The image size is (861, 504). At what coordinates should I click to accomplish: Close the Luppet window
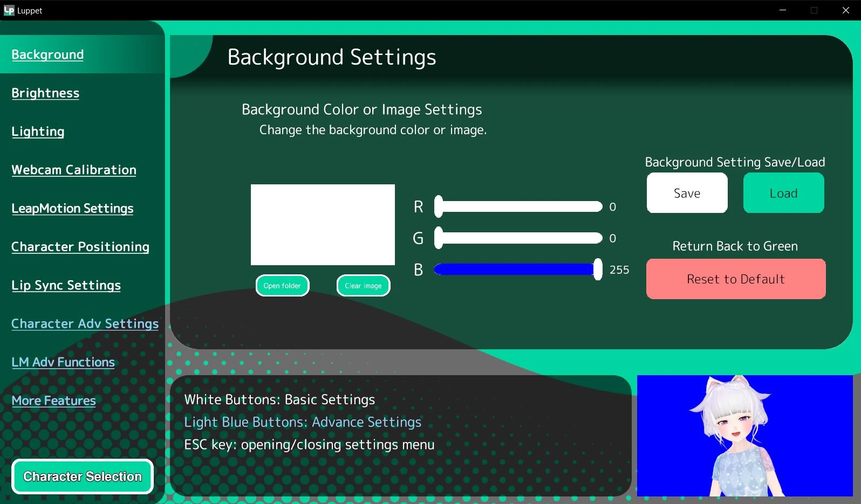coord(845,10)
